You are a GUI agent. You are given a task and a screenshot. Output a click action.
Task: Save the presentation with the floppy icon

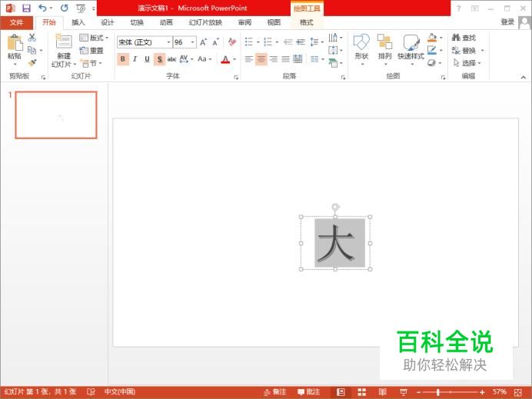tap(26, 8)
